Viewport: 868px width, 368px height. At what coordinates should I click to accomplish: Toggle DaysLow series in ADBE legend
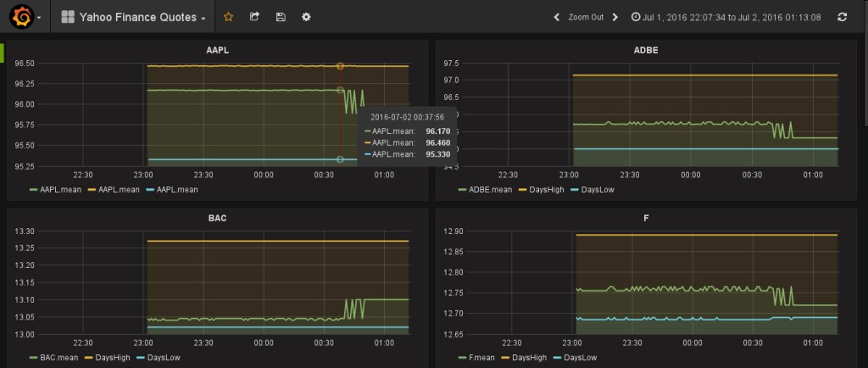click(x=593, y=189)
